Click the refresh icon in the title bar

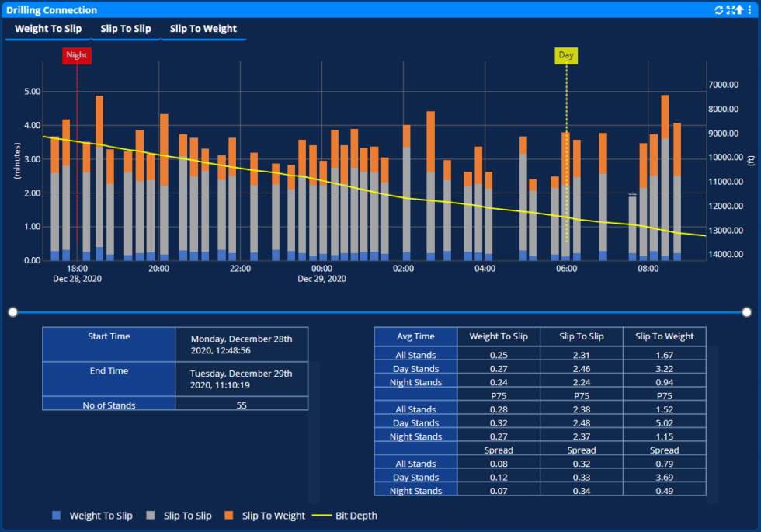coord(719,9)
